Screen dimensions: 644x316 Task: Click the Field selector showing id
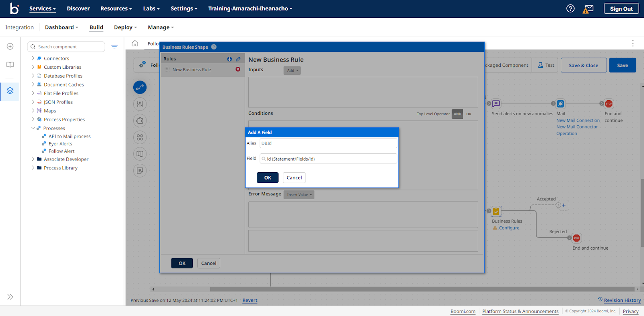328,159
